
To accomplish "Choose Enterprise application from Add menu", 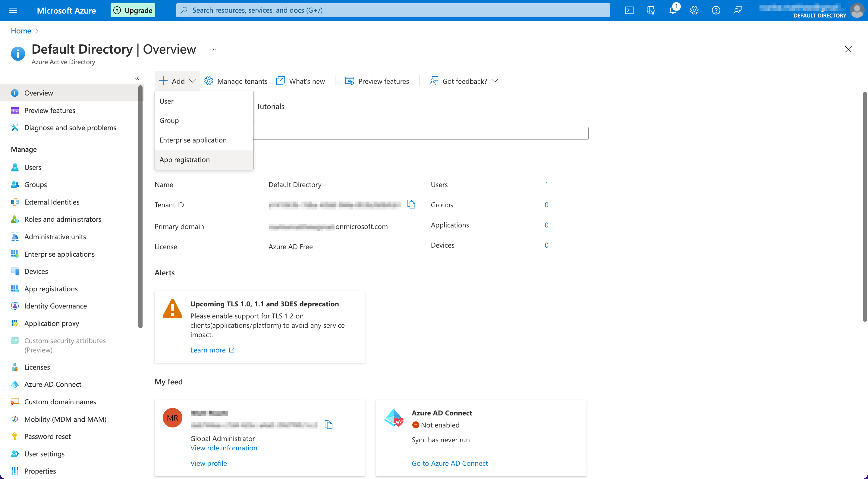I will point(193,140).
